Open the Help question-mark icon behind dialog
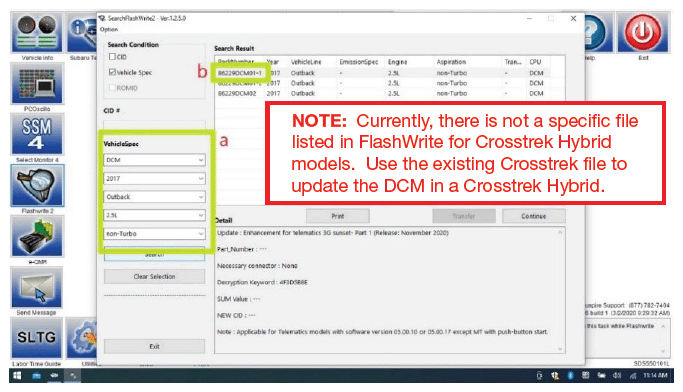The height and width of the screenshot is (392, 683). pyautogui.click(x=598, y=33)
